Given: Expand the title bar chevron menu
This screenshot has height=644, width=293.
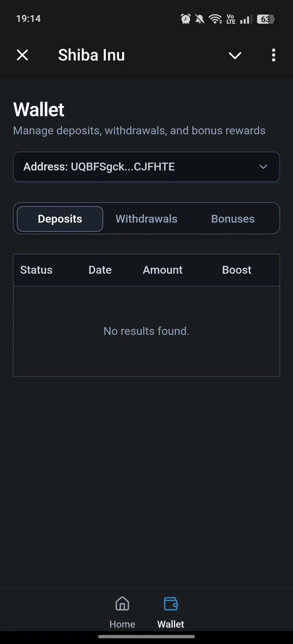Looking at the screenshot, I should click(x=235, y=55).
